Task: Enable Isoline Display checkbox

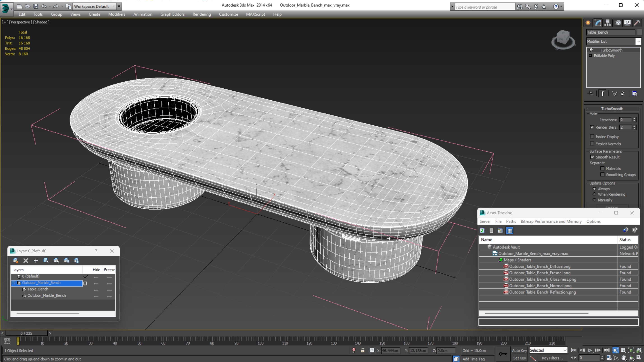Action: click(x=592, y=137)
